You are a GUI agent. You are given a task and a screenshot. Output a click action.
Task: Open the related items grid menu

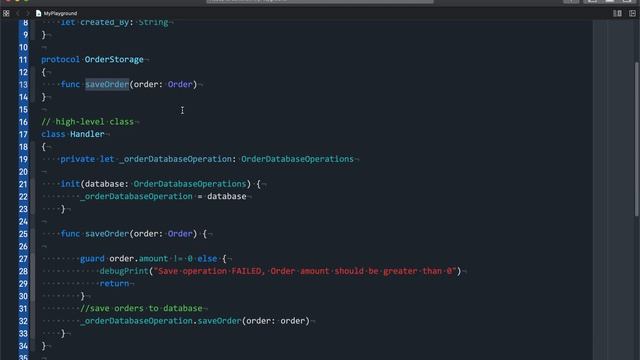click(6, 13)
